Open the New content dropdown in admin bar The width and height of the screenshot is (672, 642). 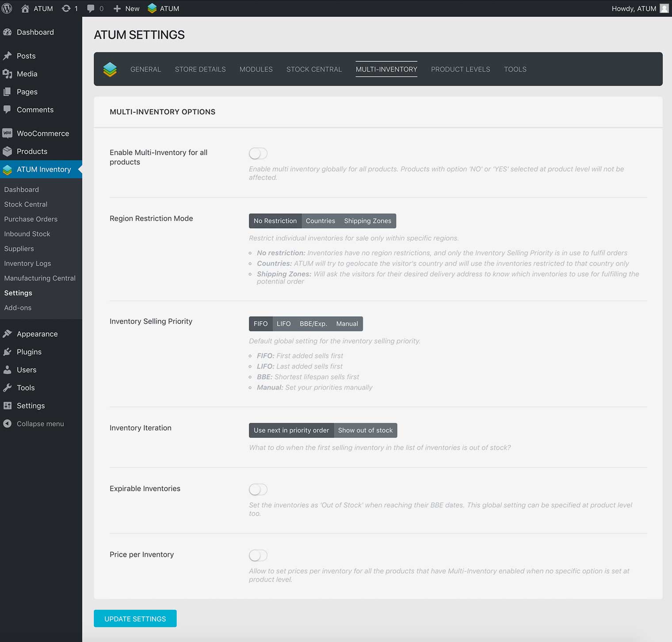tap(126, 8)
